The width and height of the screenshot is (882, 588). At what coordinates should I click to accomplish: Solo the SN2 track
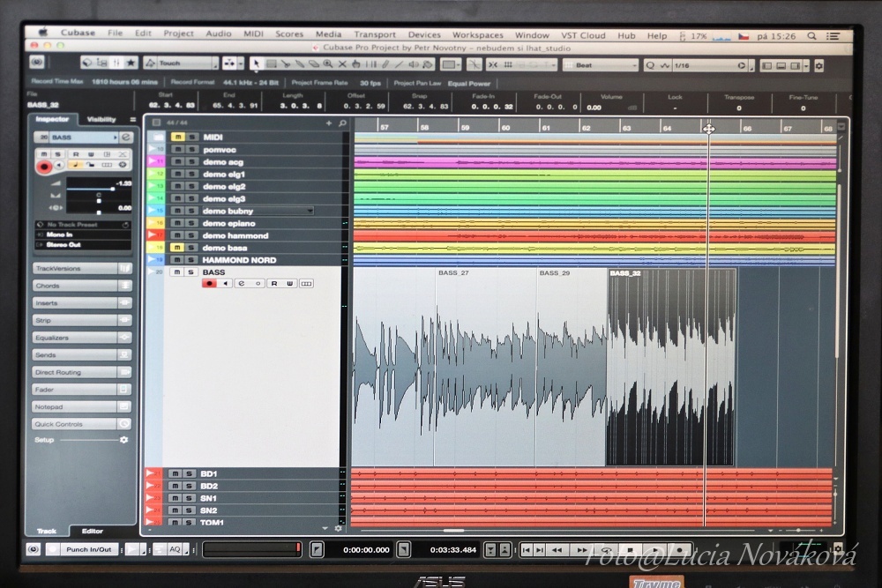pos(189,510)
